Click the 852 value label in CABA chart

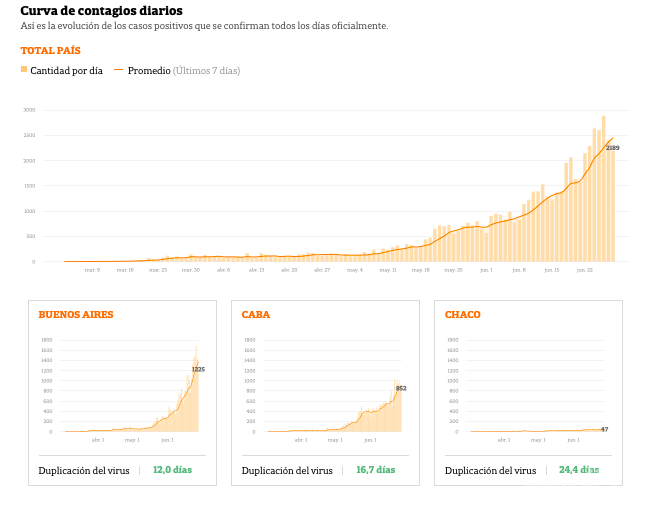[401, 388]
